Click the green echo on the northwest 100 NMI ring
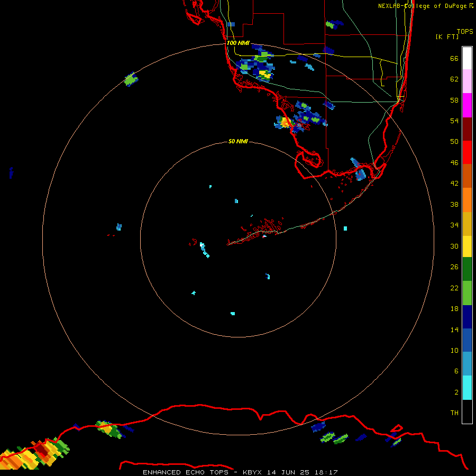 pyautogui.click(x=131, y=79)
